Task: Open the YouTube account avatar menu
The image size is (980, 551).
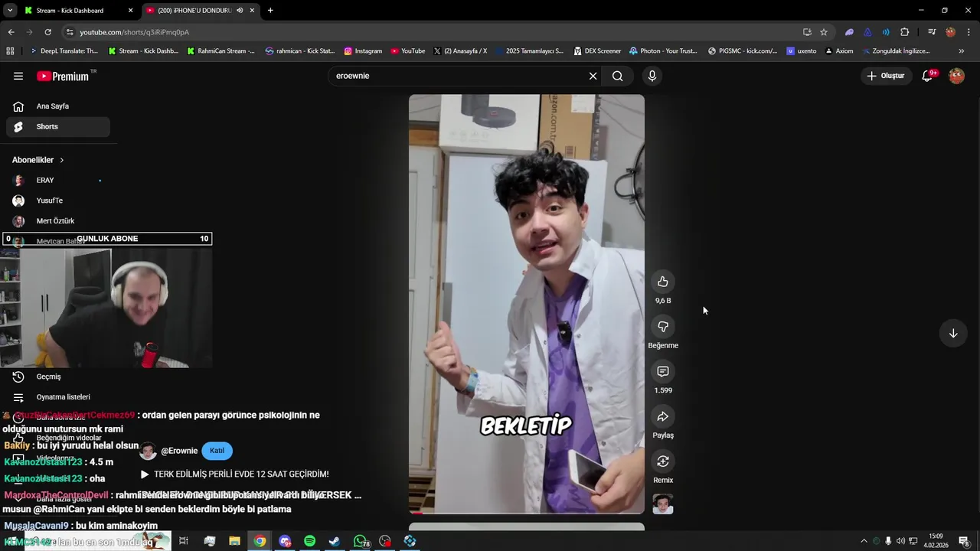Action: coord(956,76)
